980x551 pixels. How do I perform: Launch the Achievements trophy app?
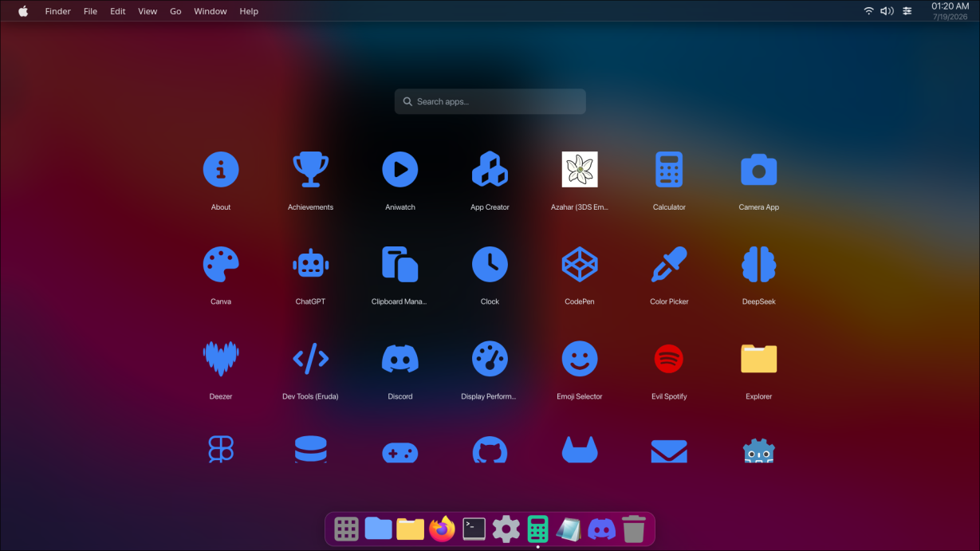(x=310, y=170)
